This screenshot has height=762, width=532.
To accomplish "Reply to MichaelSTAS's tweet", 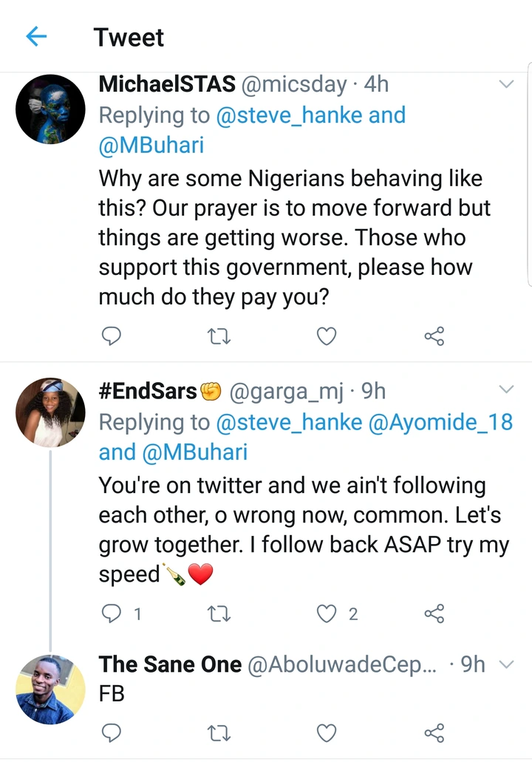I will coord(111,337).
